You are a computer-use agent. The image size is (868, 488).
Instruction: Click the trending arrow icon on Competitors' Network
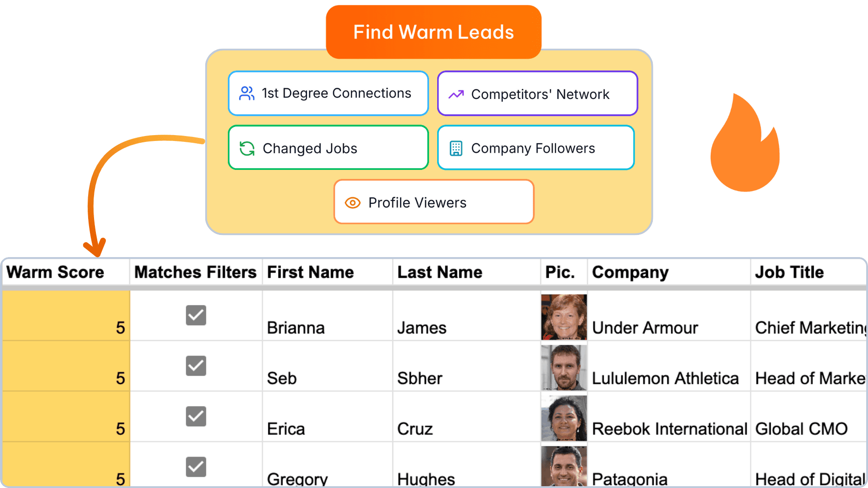456,94
